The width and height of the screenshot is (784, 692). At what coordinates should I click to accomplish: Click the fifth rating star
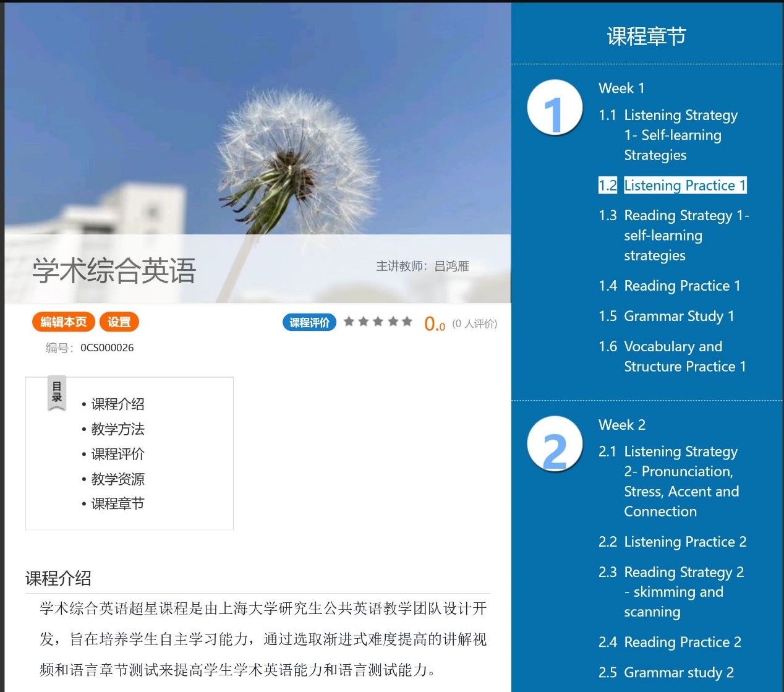click(x=407, y=322)
